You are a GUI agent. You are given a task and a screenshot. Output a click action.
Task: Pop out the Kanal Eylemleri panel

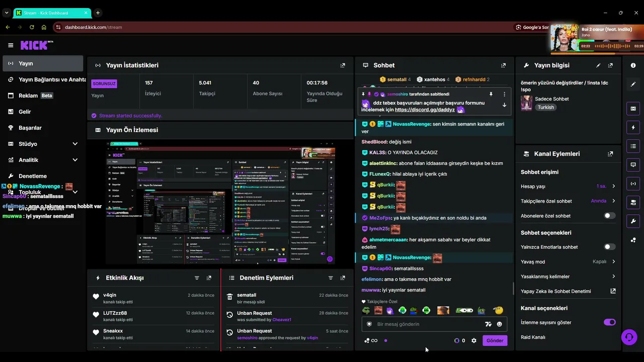pos(610,154)
